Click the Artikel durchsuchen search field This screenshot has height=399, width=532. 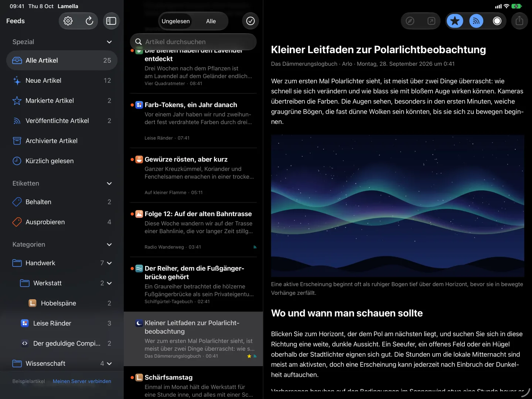[193, 42]
